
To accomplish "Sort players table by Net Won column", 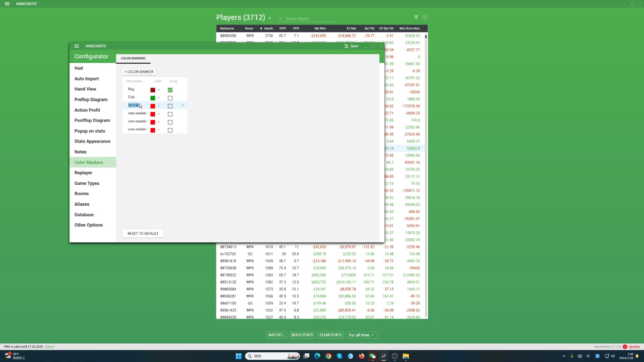I will (320, 28).
